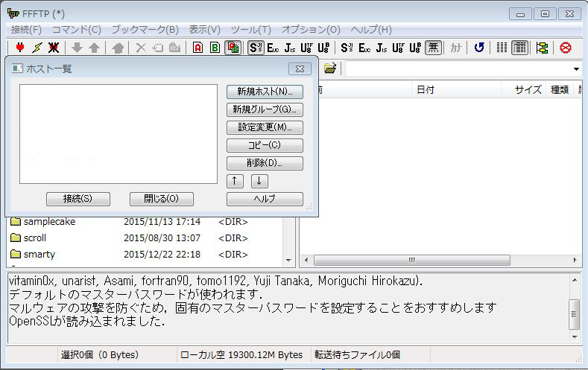Click local file list scroll down arrow
Image resolution: width=588 pixels, height=370 pixels.
coord(288,261)
